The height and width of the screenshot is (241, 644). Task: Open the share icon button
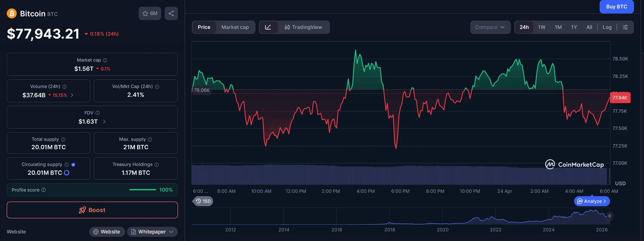tap(171, 13)
